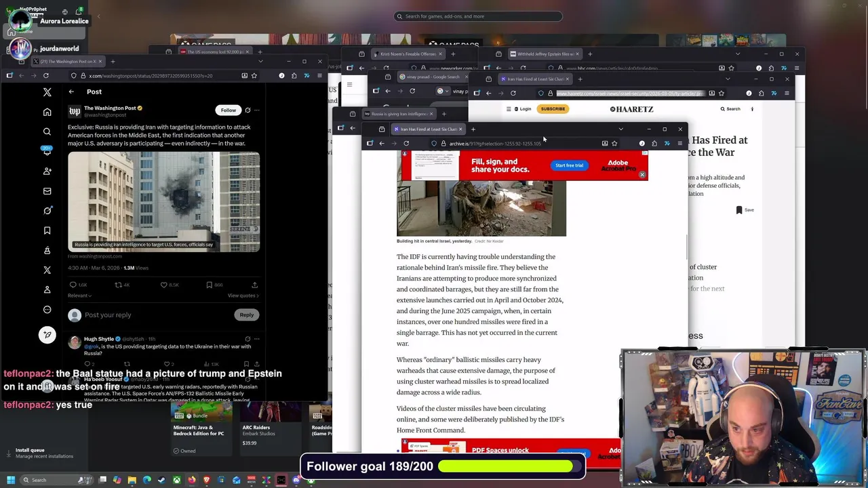Click the Reply button
This screenshot has width=868, height=488.
[x=246, y=314]
